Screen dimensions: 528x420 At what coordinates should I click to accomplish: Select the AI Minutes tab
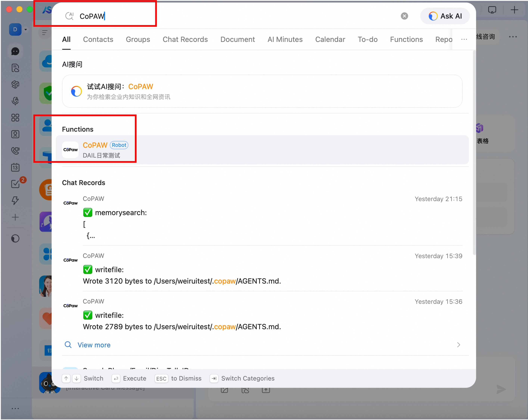(285, 39)
